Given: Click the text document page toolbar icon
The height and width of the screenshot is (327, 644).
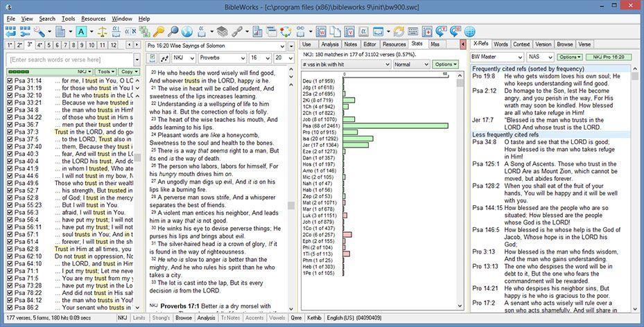Looking at the screenshot, I should pyautogui.click(x=60, y=31).
